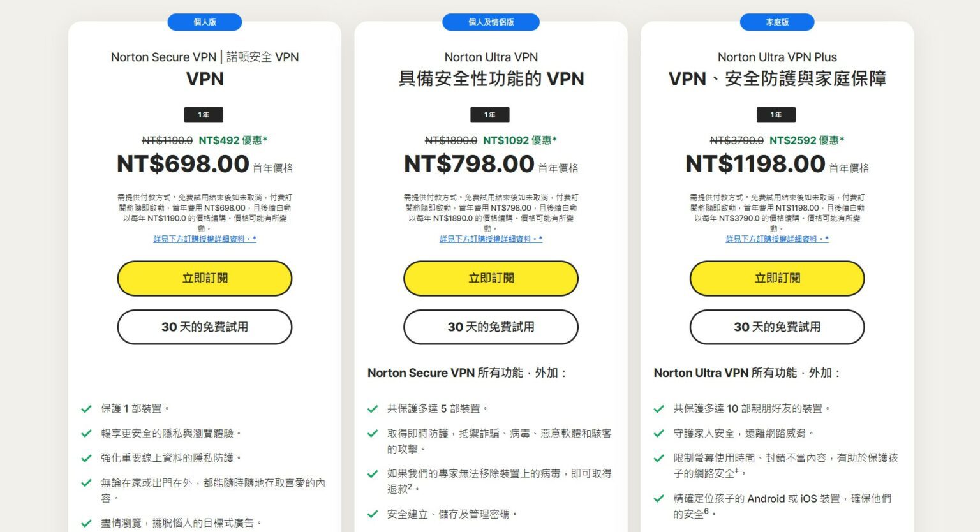Screen dimensions: 980x532
Task: Click the checkmark next to 安全建立、儲存及管理密碼
Action: point(372,512)
